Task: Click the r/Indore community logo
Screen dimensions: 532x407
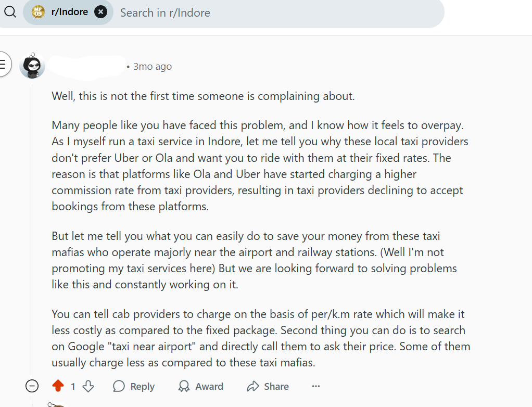Action: pyautogui.click(x=38, y=12)
